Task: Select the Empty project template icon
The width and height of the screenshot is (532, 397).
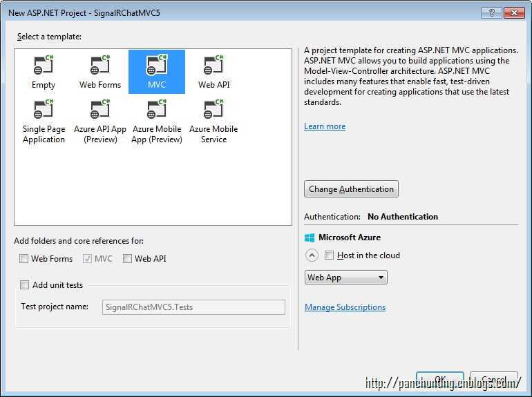Action: (x=44, y=65)
